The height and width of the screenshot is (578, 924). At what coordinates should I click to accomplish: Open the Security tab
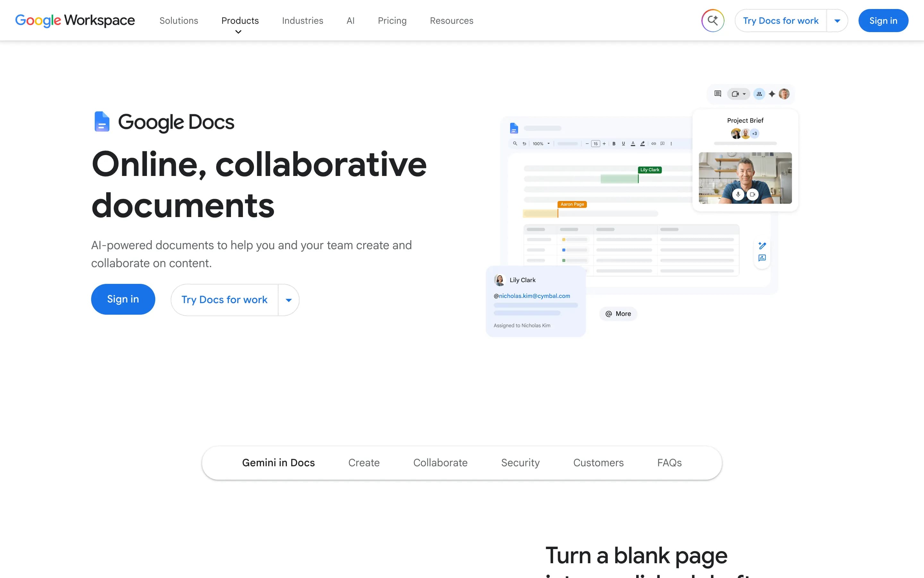pos(520,462)
